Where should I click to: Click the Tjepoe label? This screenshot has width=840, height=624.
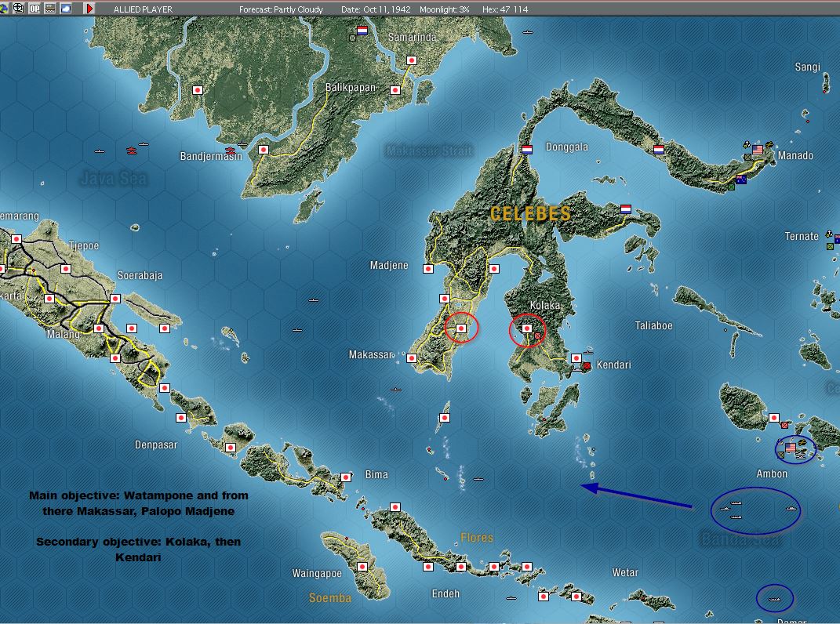(x=84, y=246)
